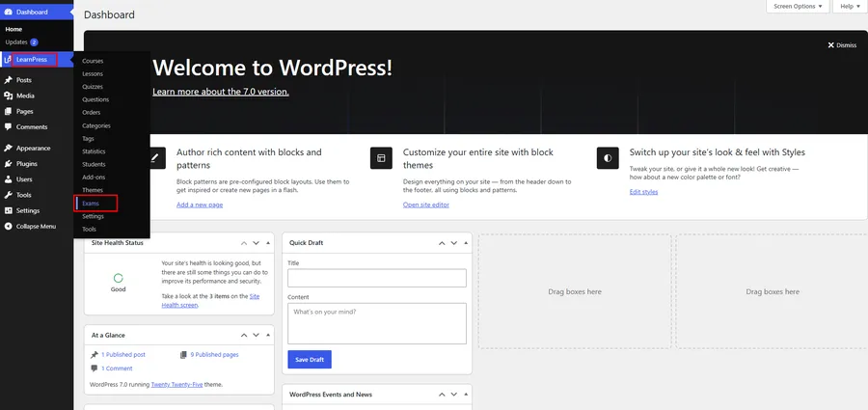Dismiss the Welcome to WordPress panel
The height and width of the screenshot is (410, 868).
pyautogui.click(x=842, y=45)
